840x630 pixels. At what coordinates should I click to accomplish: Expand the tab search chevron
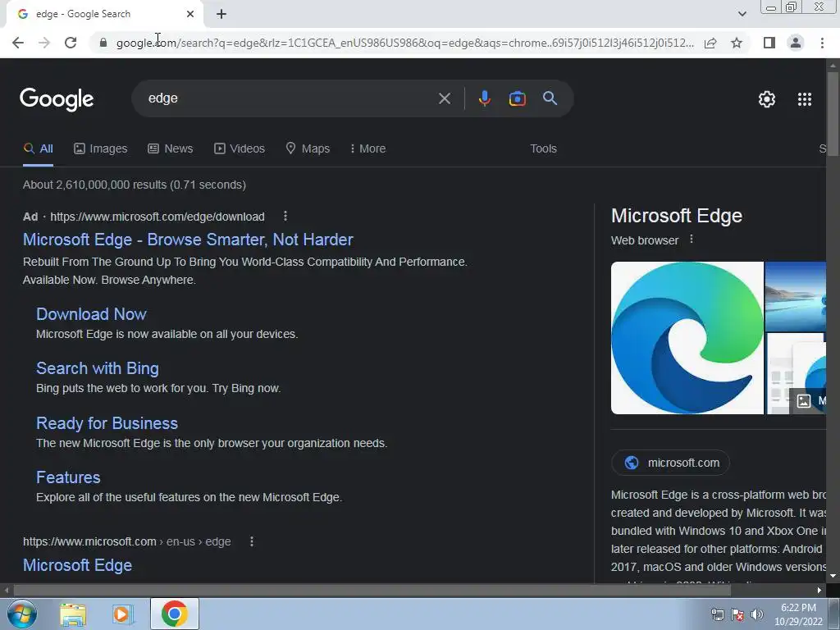point(742,15)
